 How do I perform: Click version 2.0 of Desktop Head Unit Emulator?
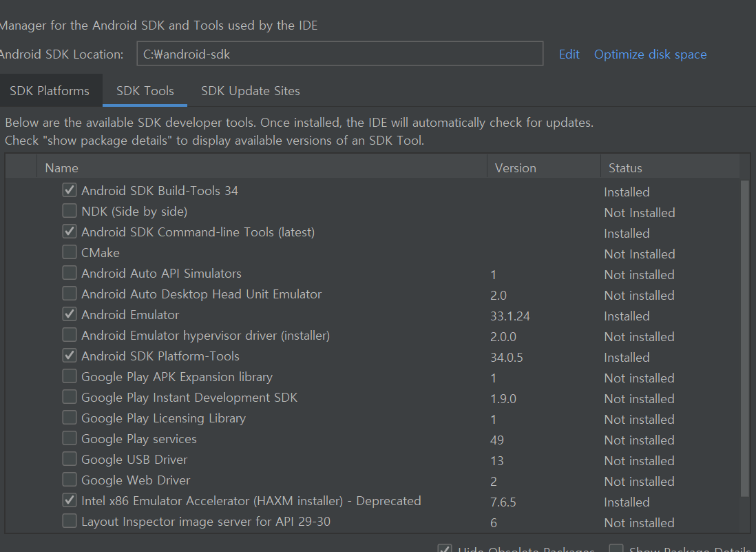click(498, 296)
